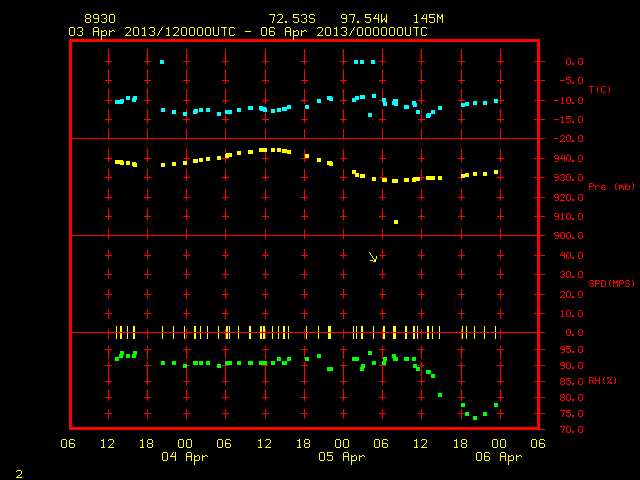This screenshot has height=480, width=640.
Task: Click the 940.0 pressure tick label
Action: click(569, 159)
